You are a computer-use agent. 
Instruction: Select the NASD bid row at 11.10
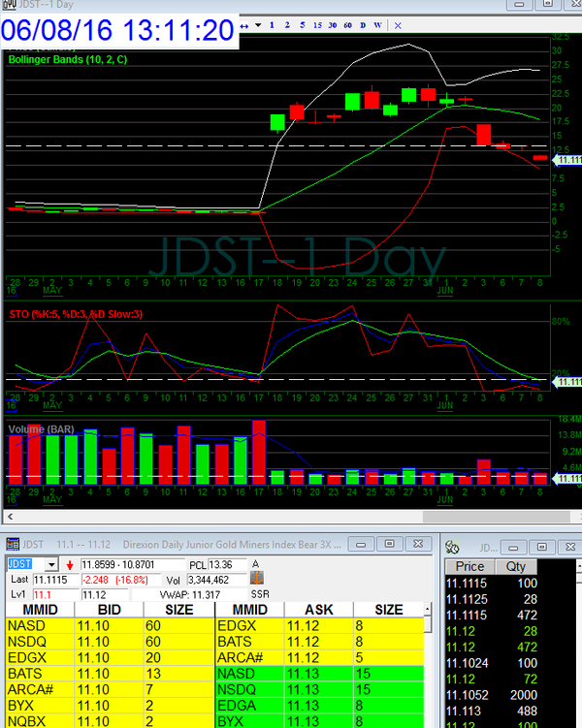109,626
